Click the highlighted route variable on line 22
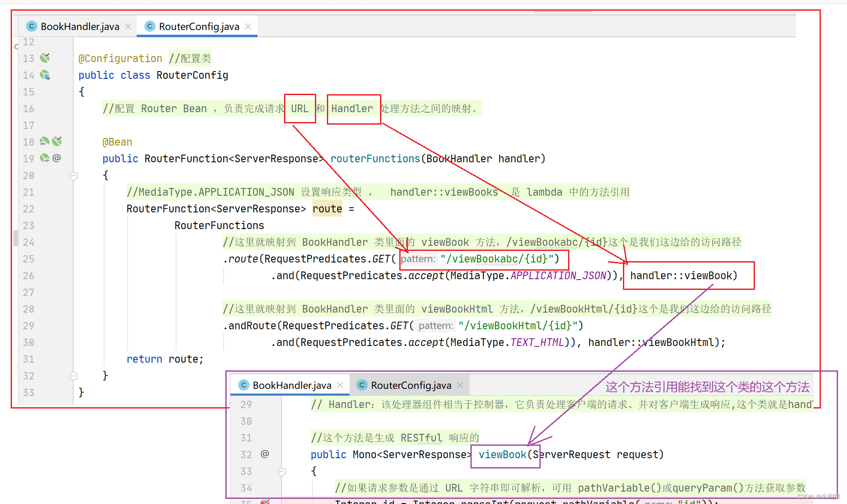This screenshot has width=847, height=504. click(x=327, y=209)
